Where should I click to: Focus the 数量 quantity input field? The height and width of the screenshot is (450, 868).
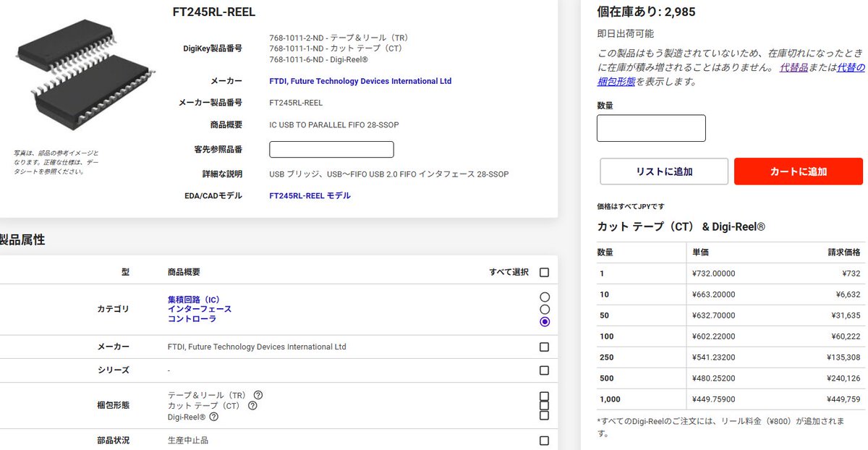(x=651, y=128)
